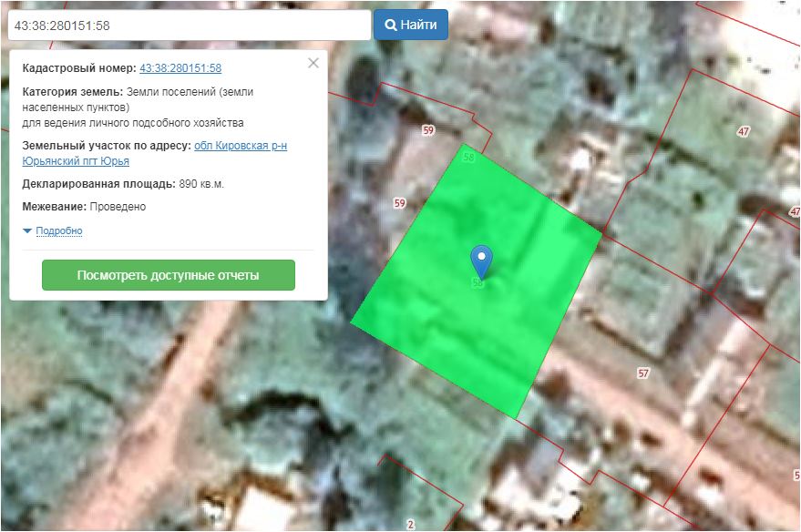Select parcel label 47 on map
Viewport: 801px width, 532px height.
[744, 131]
